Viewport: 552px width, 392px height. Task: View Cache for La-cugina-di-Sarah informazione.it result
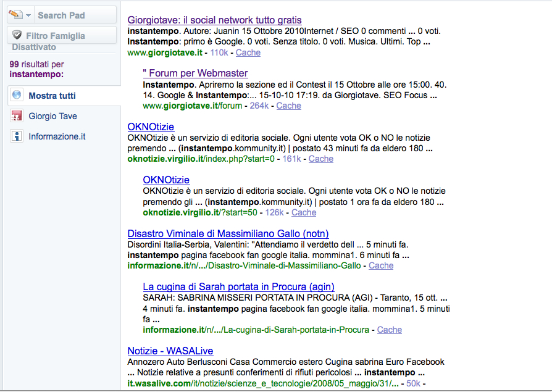click(x=389, y=330)
